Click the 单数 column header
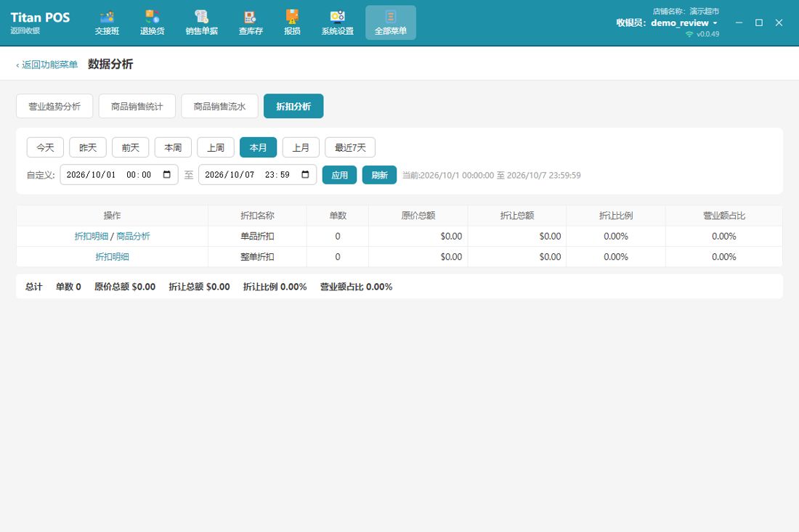The width and height of the screenshot is (799, 532). [338, 216]
